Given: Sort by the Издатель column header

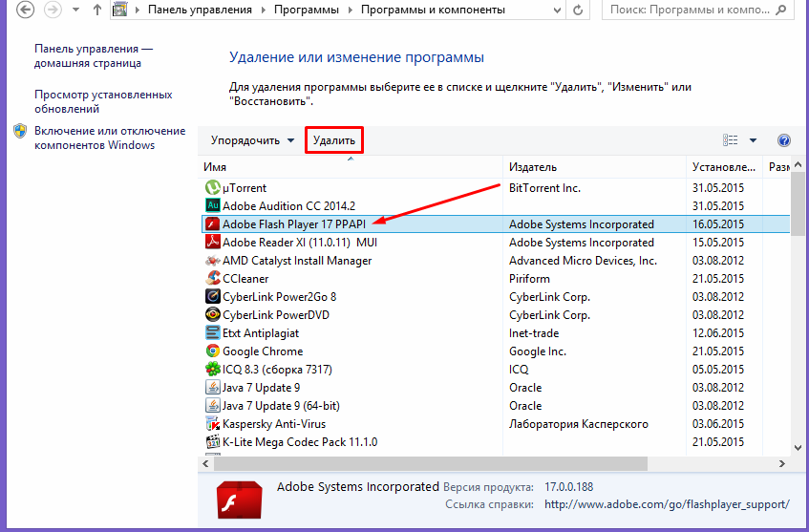Looking at the screenshot, I should click(594, 167).
